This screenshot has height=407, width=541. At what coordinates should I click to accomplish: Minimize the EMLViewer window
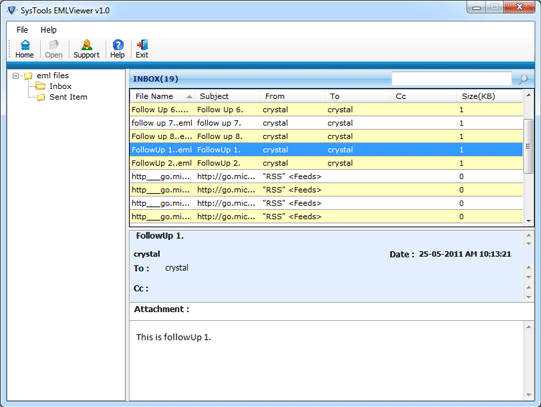(x=476, y=8)
